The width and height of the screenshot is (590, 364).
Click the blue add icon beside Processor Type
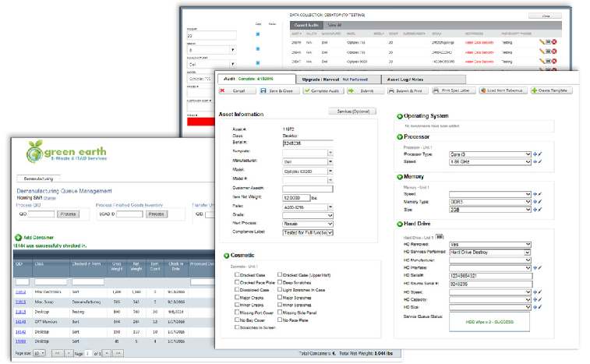pos(535,154)
